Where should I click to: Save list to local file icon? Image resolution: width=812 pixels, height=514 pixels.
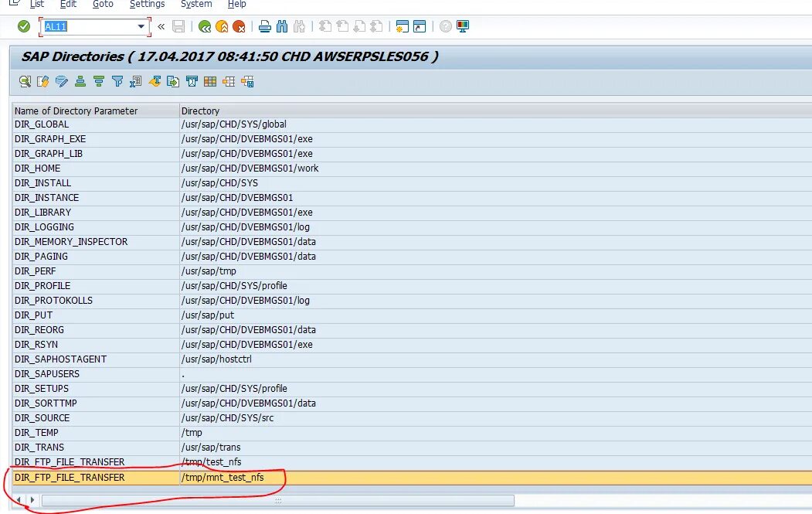pos(173,81)
